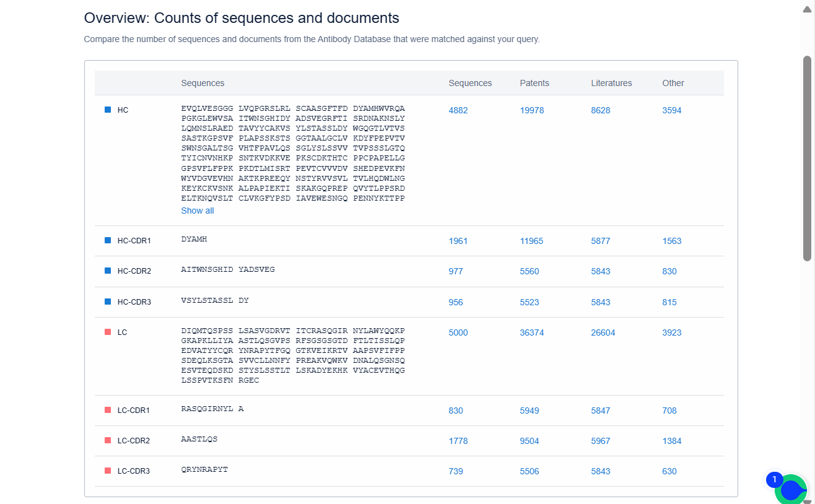This screenshot has width=815, height=504.
Task: Open HC-CDR1 sequences count 1961
Action: click(x=458, y=241)
